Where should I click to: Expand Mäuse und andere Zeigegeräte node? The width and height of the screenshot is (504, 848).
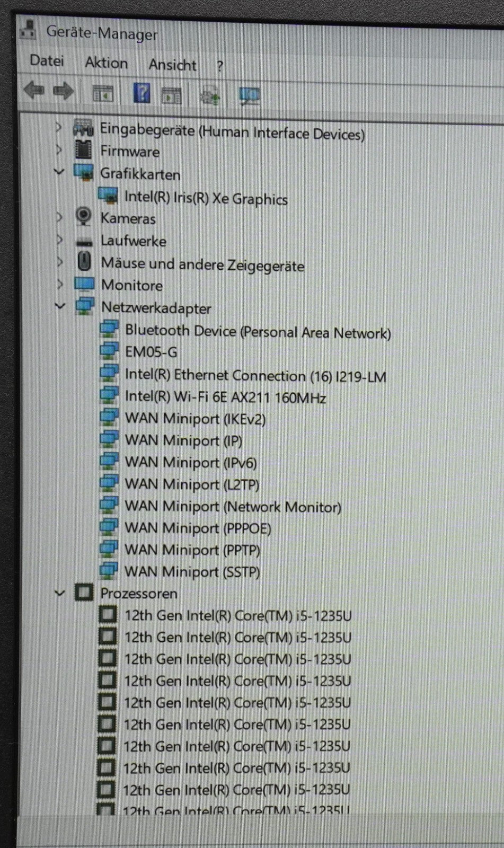pyautogui.click(x=60, y=262)
